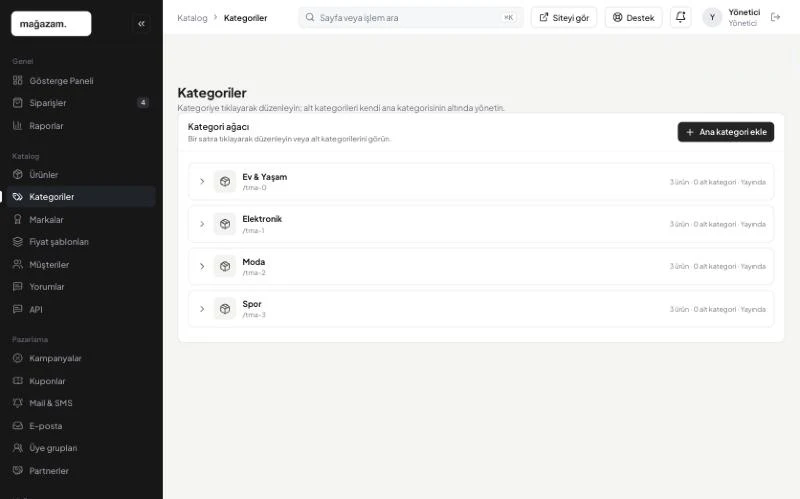800x499 pixels.
Task: Click Ev & Yaşam's '3 ürün · 0 alt kategori' status
Action: (703, 182)
